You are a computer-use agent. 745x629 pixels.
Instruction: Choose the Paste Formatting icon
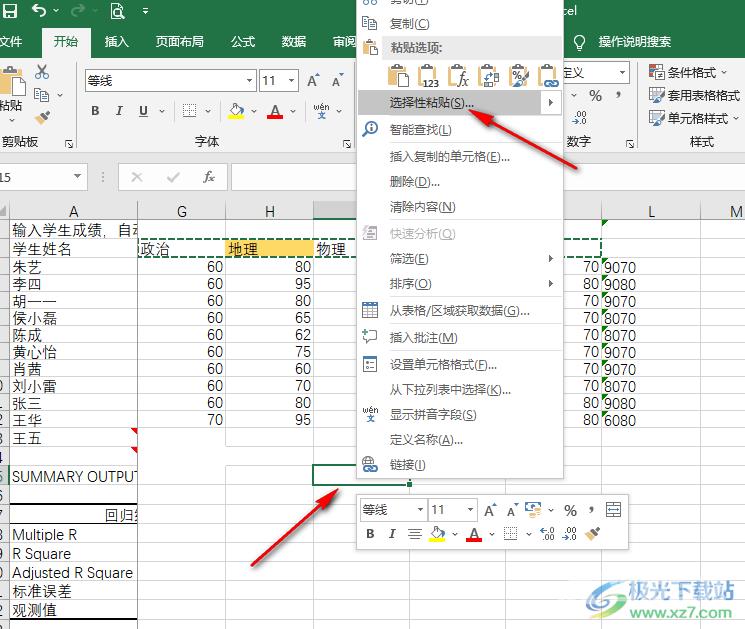[x=519, y=76]
